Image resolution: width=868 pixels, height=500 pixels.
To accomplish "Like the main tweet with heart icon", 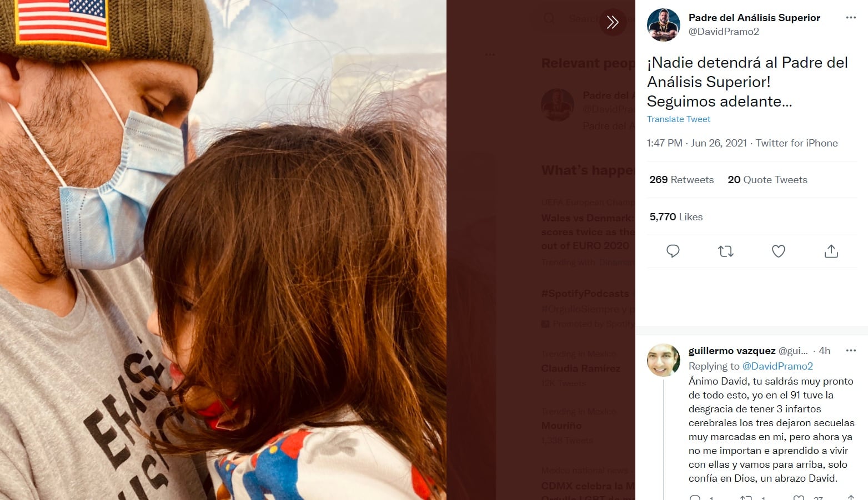I will [x=778, y=251].
